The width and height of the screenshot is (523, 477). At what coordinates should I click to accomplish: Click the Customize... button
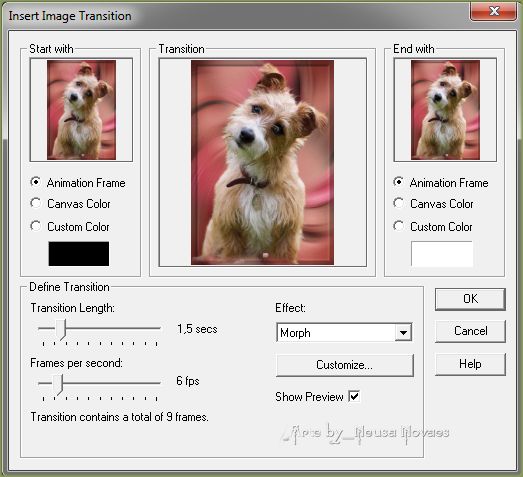[x=345, y=365]
